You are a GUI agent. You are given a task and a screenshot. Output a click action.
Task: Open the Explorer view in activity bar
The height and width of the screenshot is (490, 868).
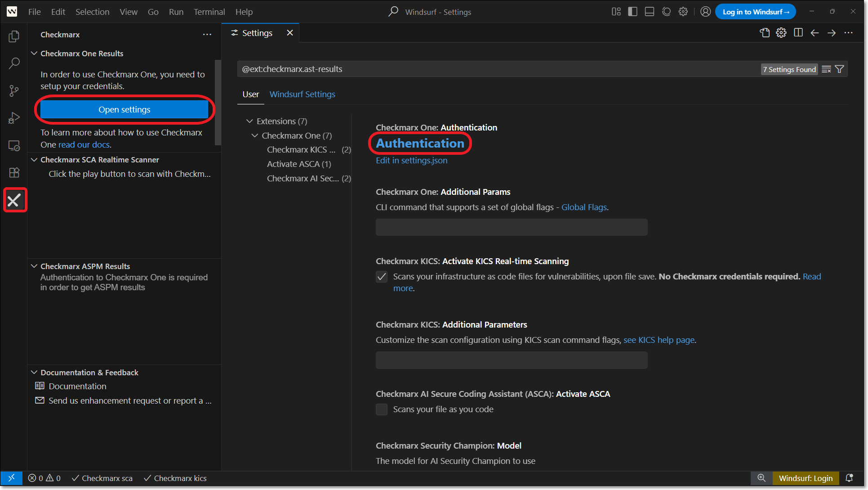tap(14, 36)
